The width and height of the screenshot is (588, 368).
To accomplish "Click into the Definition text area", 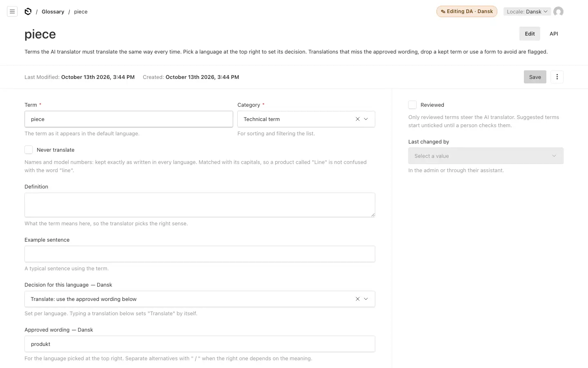I will point(200,205).
